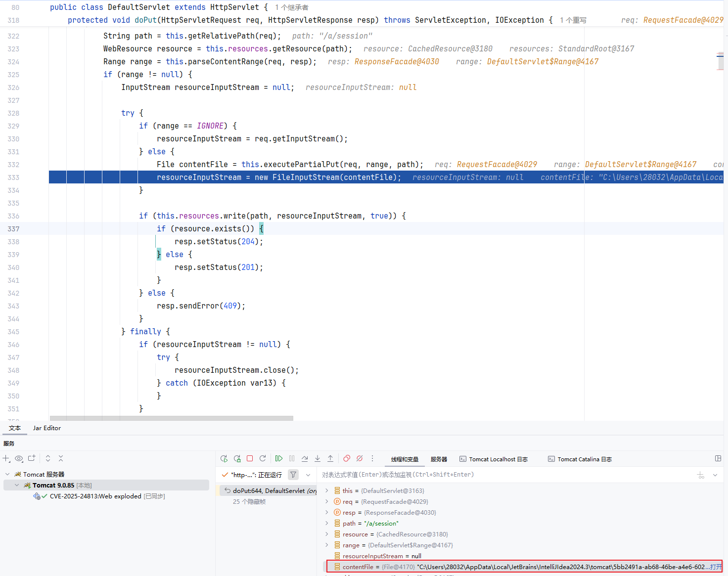The image size is (728, 576).
Task: Collapse Tomcat 9.0.85 tree node
Action: (17, 485)
